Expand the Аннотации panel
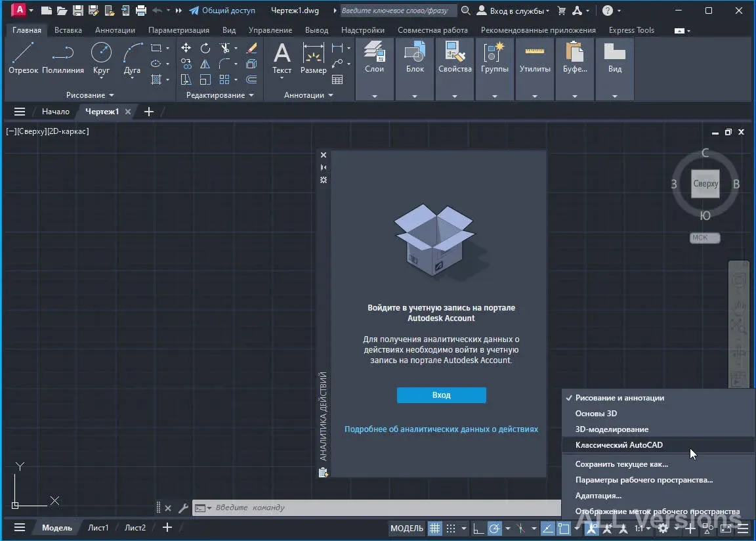Image resolution: width=756 pixels, height=541 pixels. point(308,95)
